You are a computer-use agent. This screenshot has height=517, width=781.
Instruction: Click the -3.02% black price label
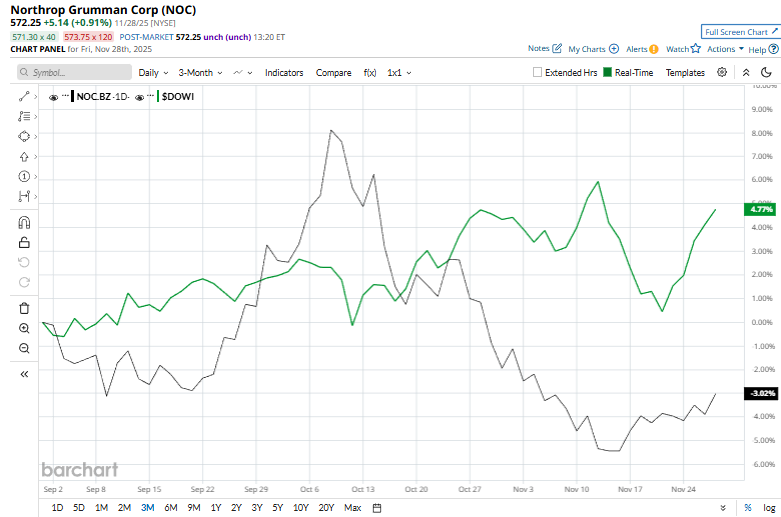click(760, 393)
